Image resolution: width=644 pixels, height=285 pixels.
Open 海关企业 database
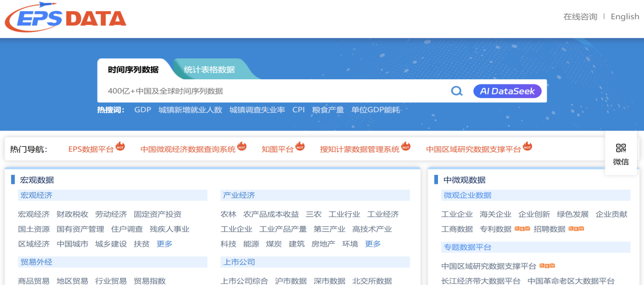pos(496,214)
